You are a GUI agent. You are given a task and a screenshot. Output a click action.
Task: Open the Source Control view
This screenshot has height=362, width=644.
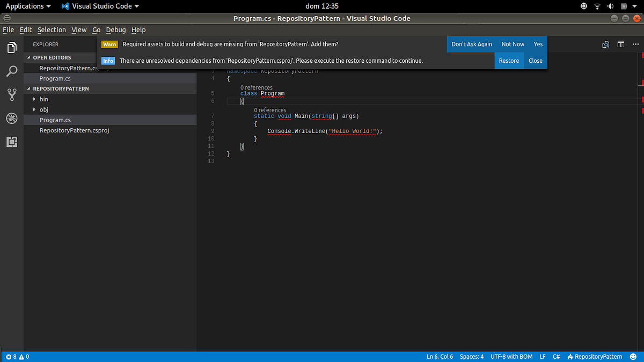[12, 94]
